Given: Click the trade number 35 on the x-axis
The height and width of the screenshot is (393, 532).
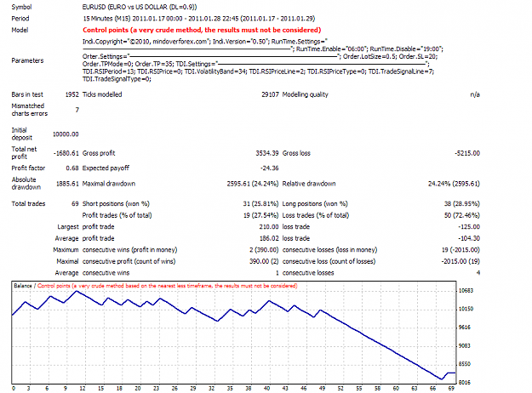Looking at the screenshot, I should pos(230,388).
